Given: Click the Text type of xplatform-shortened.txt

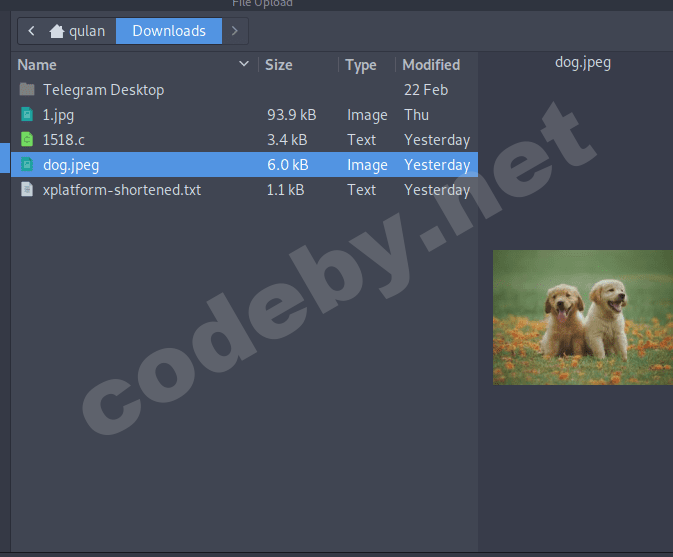Looking at the screenshot, I should coord(361,190).
